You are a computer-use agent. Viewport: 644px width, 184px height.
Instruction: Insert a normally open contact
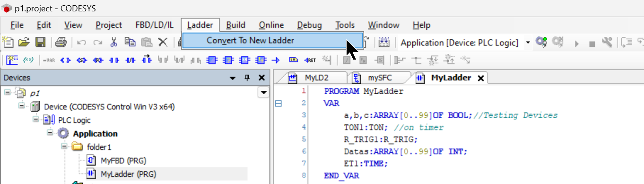point(114,60)
